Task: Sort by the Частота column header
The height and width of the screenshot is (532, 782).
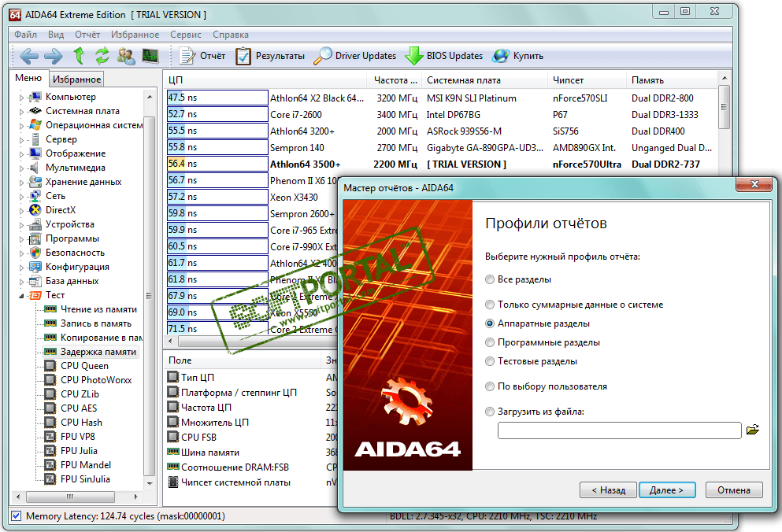Action: [x=395, y=80]
